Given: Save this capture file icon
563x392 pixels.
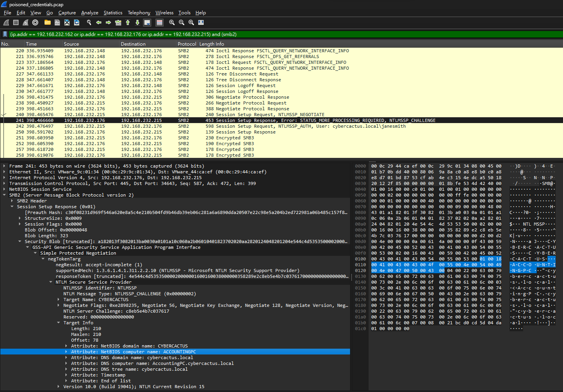Looking at the screenshot, I should pyautogui.click(x=57, y=22).
